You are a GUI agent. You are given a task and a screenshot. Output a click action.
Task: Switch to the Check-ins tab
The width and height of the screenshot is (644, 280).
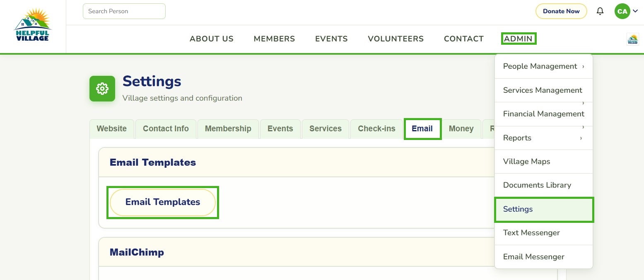pyautogui.click(x=377, y=129)
